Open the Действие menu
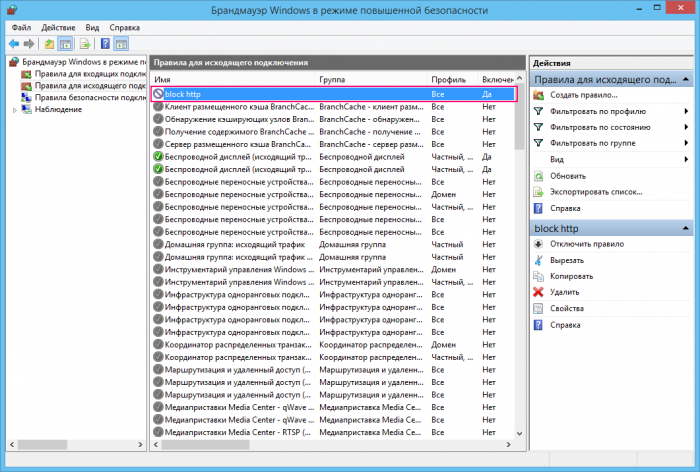700x472 pixels. click(x=58, y=28)
